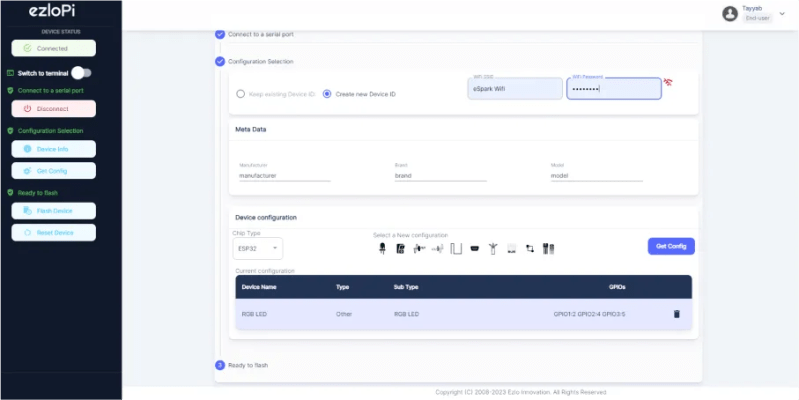Image resolution: width=799 pixels, height=400 pixels.
Task: Click the Device Name column header
Action: tap(259, 287)
